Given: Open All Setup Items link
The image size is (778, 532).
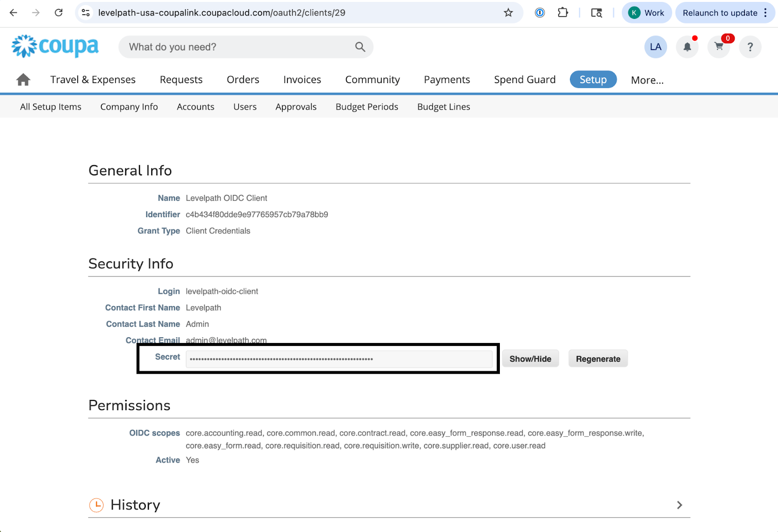Looking at the screenshot, I should pyautogui.click(x=51, y=107).
